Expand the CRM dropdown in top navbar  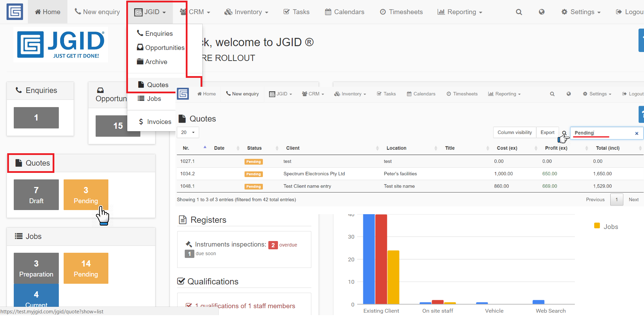(195, 12)
